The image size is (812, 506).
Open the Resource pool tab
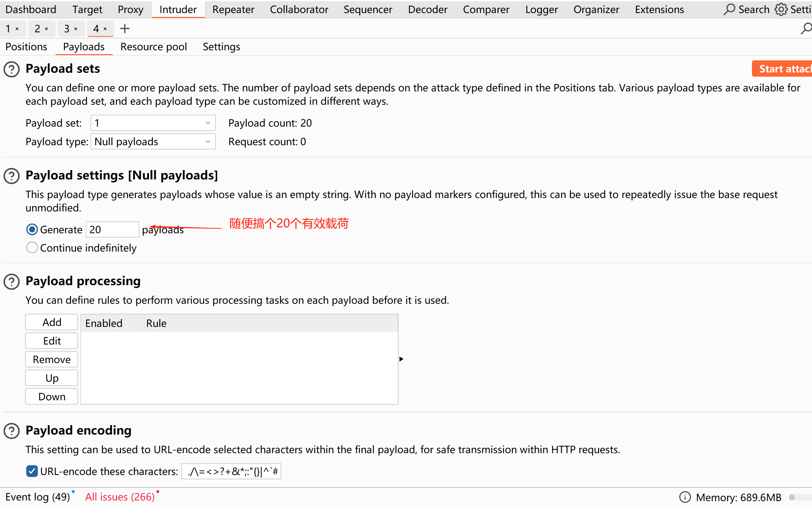coord(154,47)
